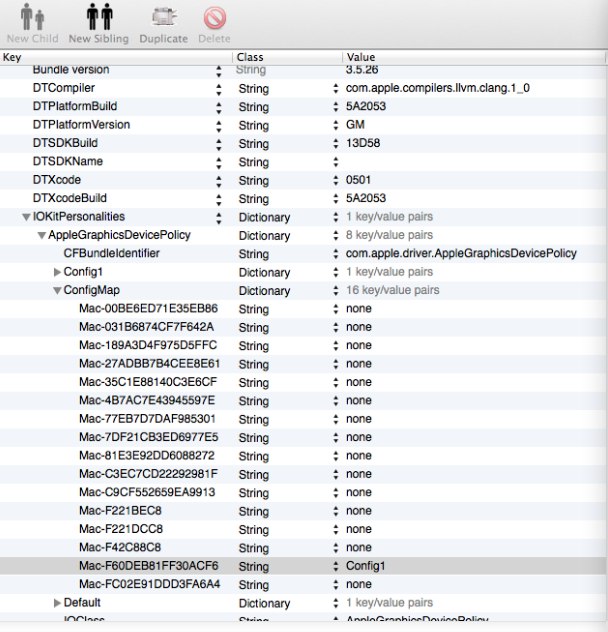Open class popup for DTXcodeBuild row
608x632 pixels.
335,199
